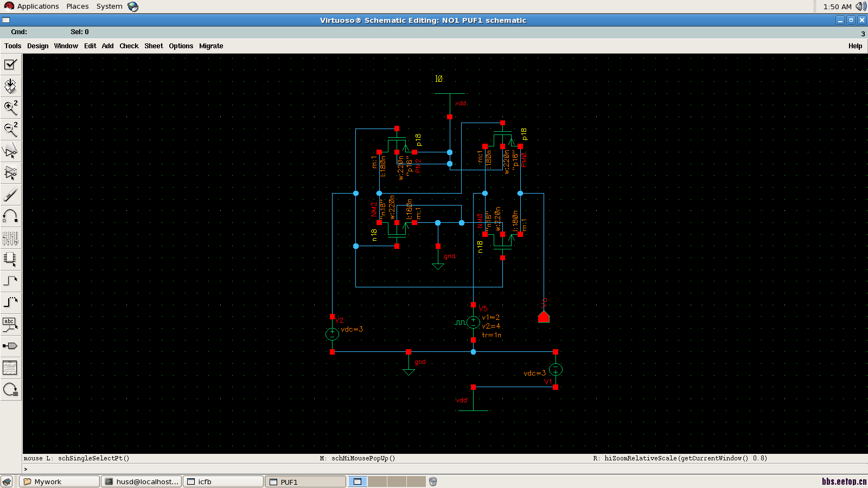Image resolution: width=868 pixels, height=488 pixels.
Task: Click the Check and Save icon
Action: 10,65
